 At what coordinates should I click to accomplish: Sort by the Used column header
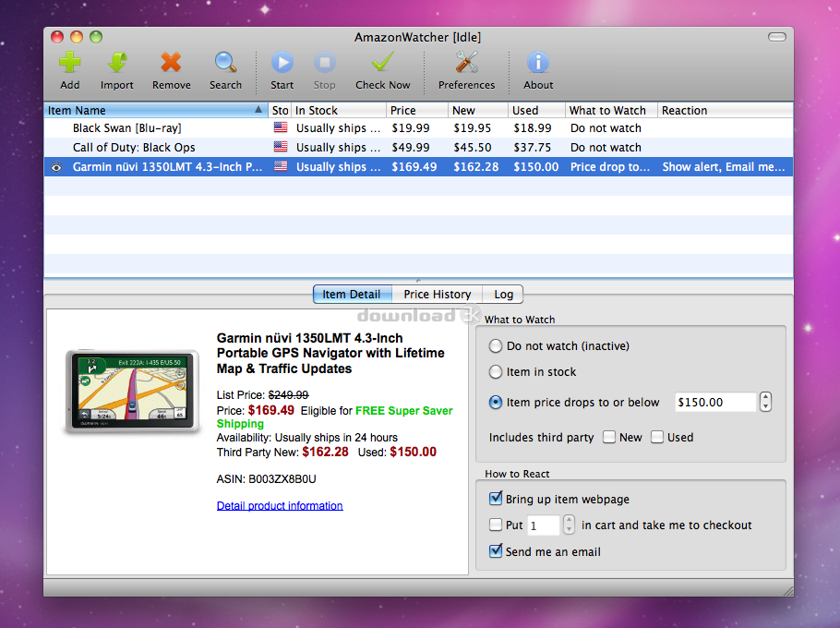[536, 111]
